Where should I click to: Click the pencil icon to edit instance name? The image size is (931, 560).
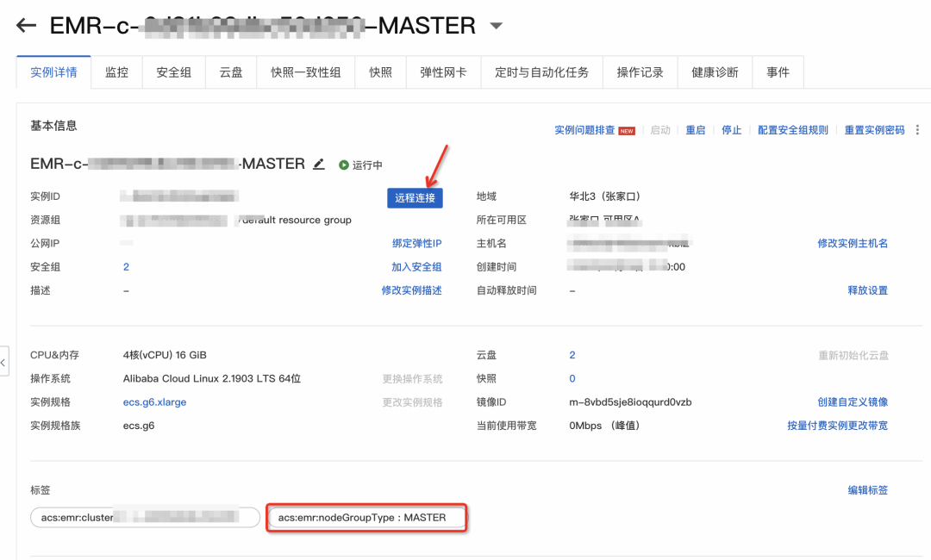[x=319, y=164]
